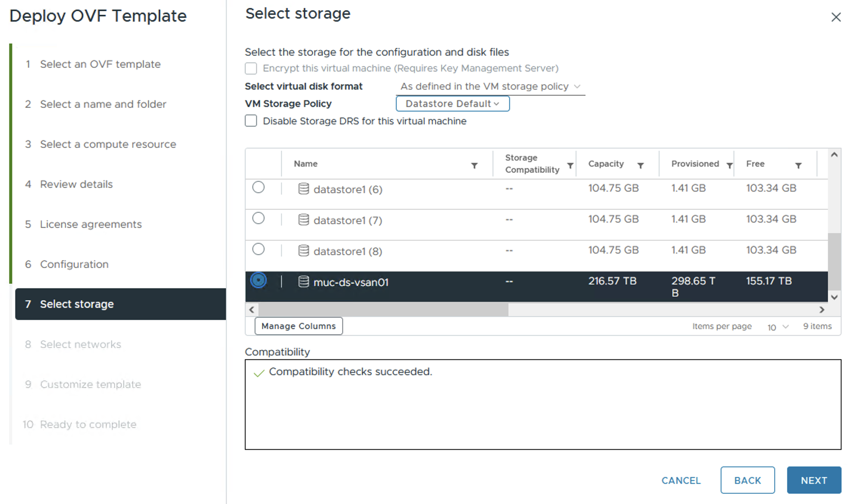Open the virtual disk format dropdown

(x=490, y=87)
